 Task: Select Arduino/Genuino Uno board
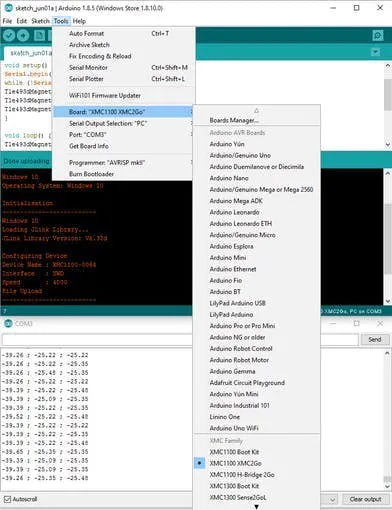(x=257, y=155)
